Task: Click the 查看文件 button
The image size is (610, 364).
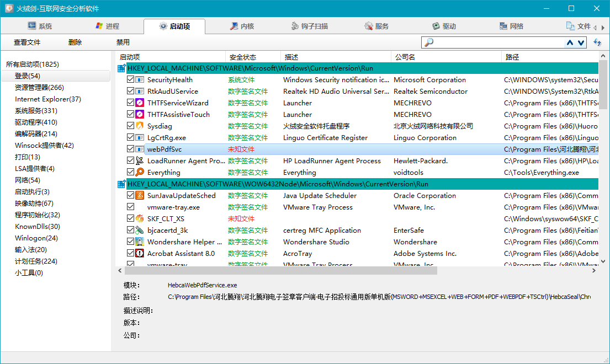Action: [x=27, y=42]
